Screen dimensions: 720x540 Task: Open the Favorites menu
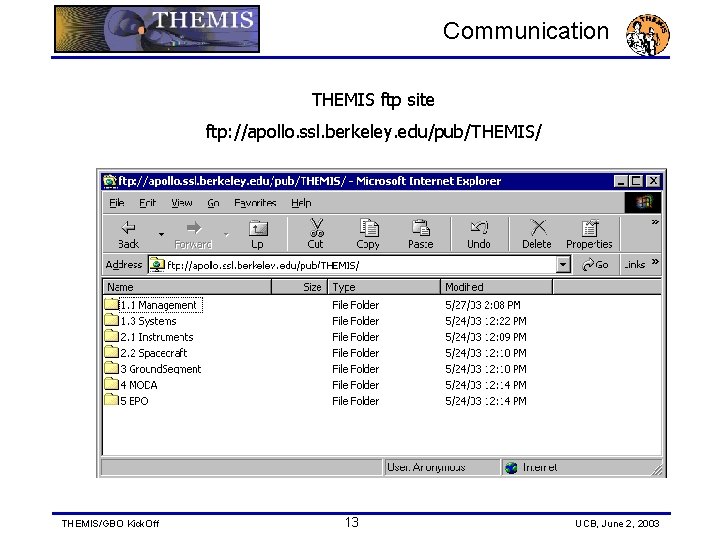coord(255,202)
